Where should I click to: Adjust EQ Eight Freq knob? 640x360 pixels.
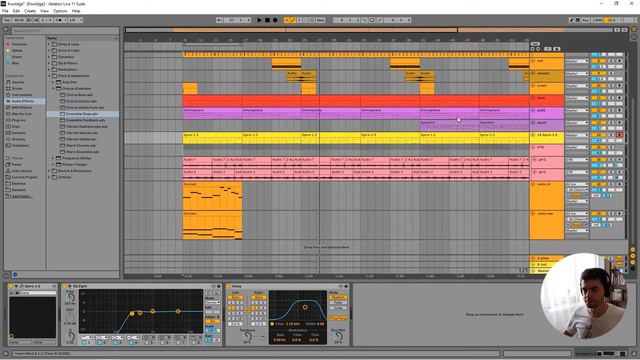click(x=70, y=298)
